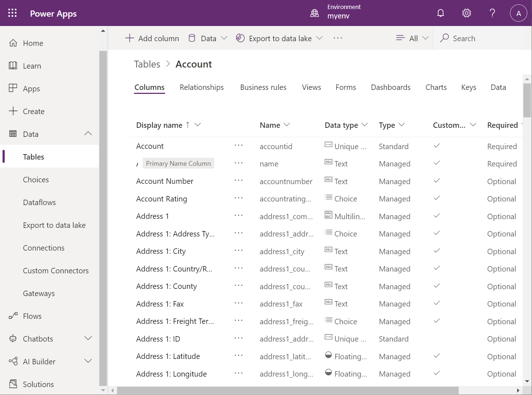The height and width of the screenshot is (395, 532).
Task: Open the more commands ellipsis in toolbar
Action: click(338, 38)
